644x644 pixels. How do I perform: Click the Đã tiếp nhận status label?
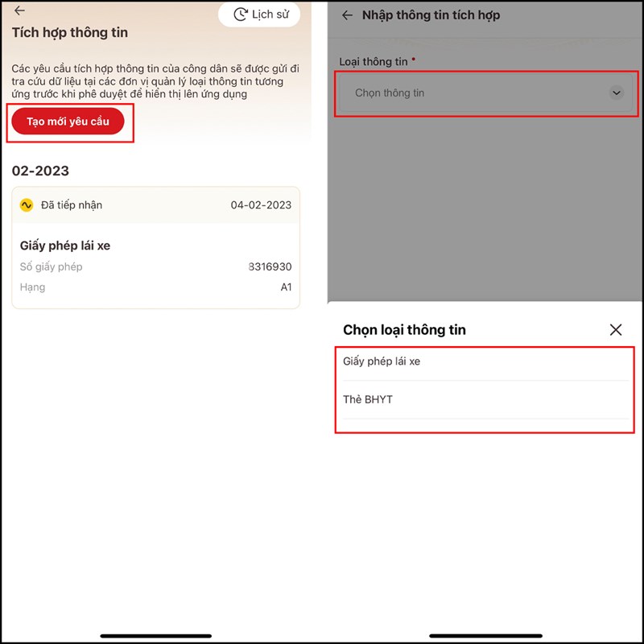72,205
